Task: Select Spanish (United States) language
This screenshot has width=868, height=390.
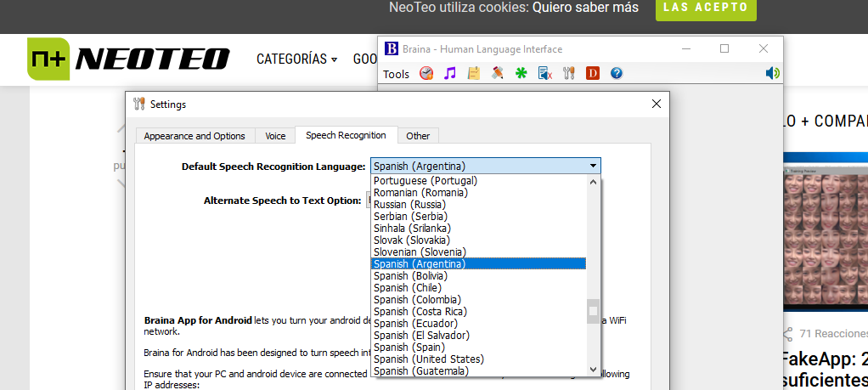Action: [x=478, y=359]
